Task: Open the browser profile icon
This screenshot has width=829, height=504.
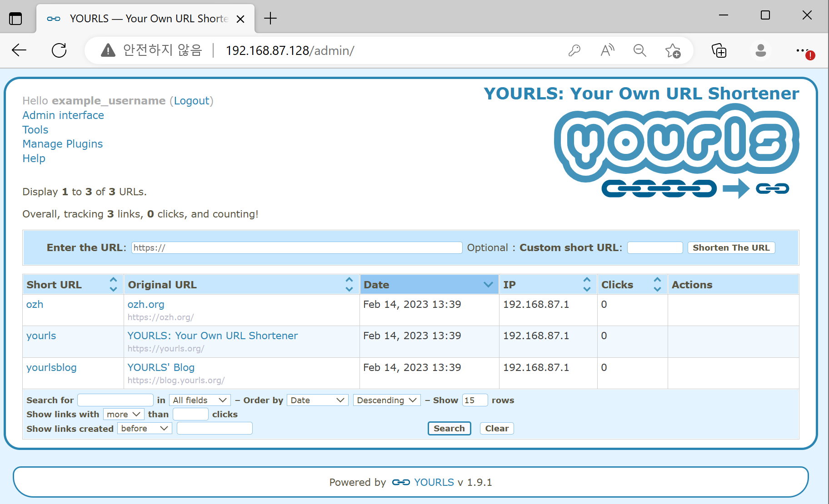Action: (x=761, y=51)
